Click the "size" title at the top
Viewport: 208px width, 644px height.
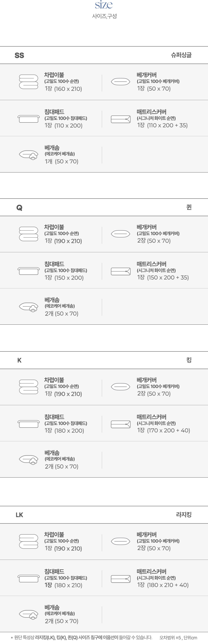pyautogui.click(x=104, y=5)
